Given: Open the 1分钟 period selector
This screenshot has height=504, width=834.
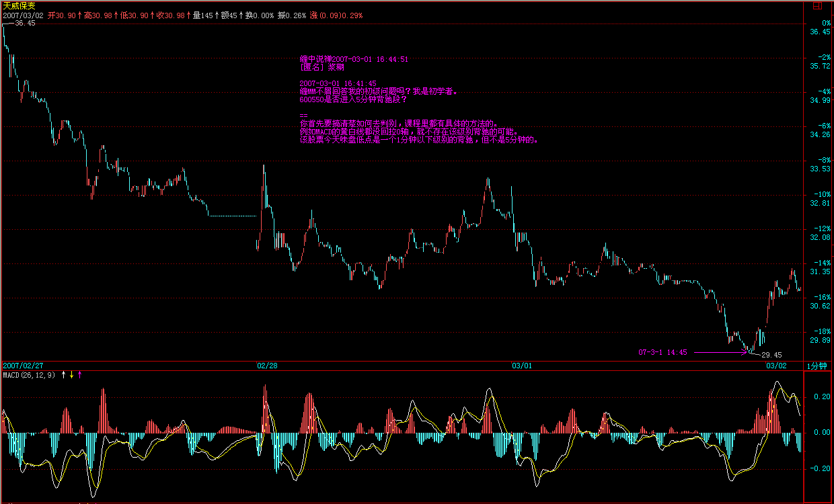Looking at the screenshot, I should (819, 366).
